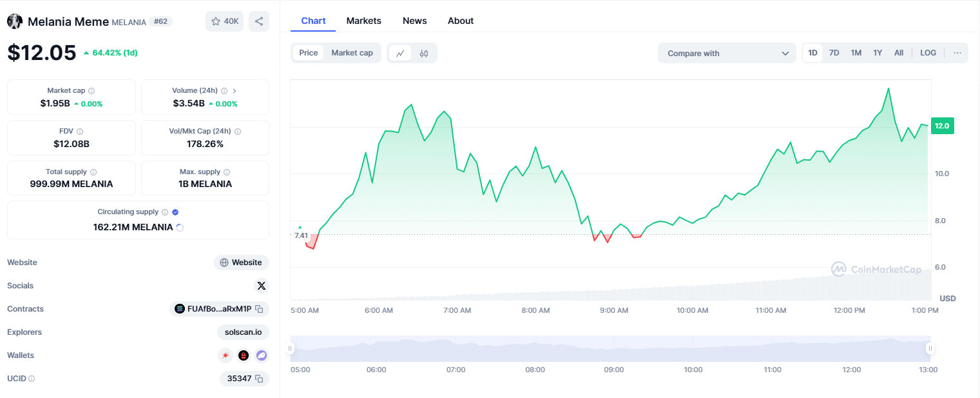Open the Market cap info tooltip icon
The image size is (980, 398).
91,91
